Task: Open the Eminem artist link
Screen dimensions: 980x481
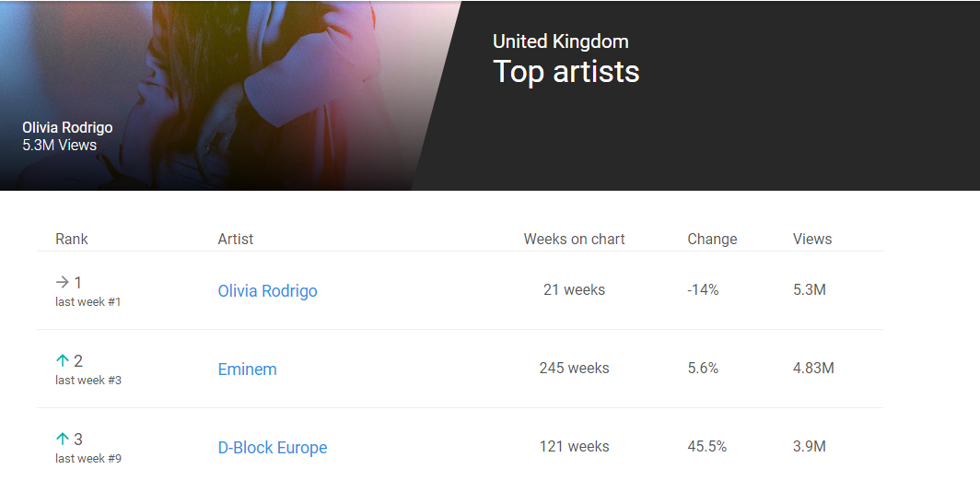Action: click(x=248, y=369)
